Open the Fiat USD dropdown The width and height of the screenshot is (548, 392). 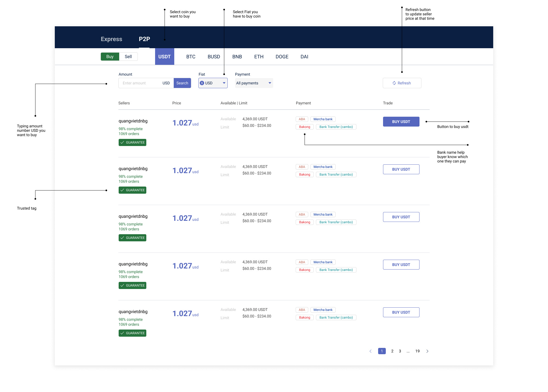point(213,83)
